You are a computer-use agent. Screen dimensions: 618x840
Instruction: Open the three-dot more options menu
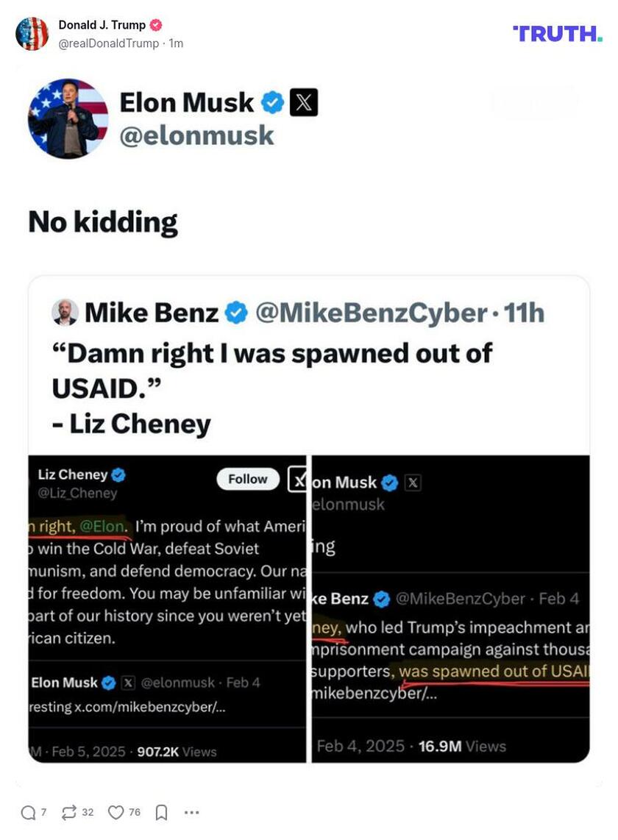tap(192, 813)
